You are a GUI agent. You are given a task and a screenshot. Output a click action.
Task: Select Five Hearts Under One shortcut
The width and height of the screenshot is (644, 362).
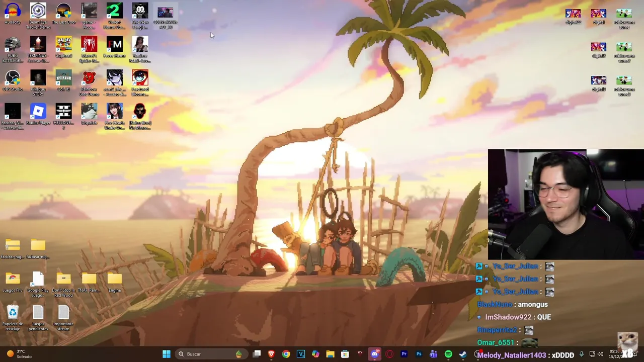tap(114, 117)
